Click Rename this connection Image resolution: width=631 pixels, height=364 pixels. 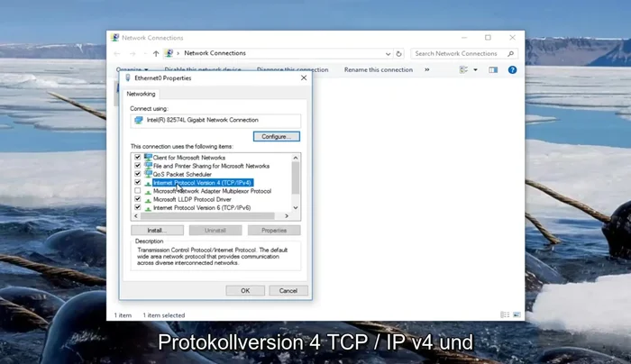tap(379, 69)
